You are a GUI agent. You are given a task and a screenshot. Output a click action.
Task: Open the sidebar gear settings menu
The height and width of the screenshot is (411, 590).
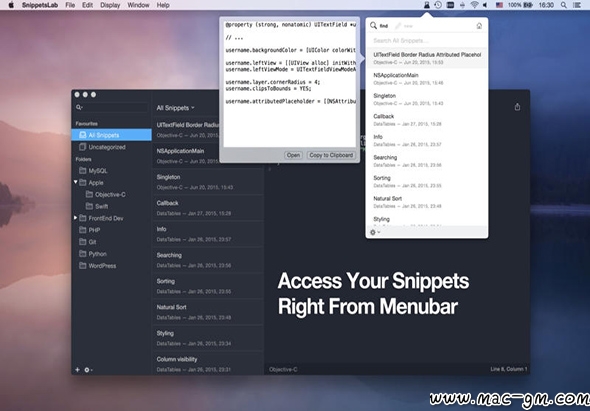click(88, 370)
